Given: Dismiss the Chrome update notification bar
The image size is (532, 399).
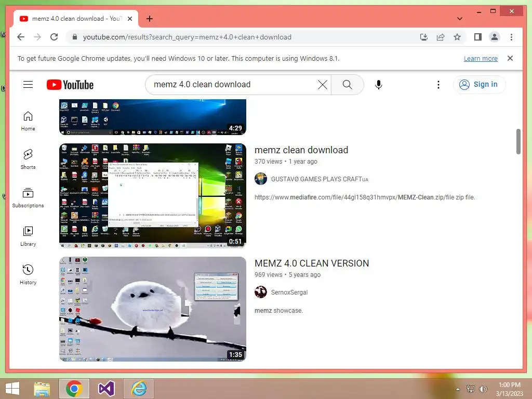Looking at the screenshot, I should 510,58.
